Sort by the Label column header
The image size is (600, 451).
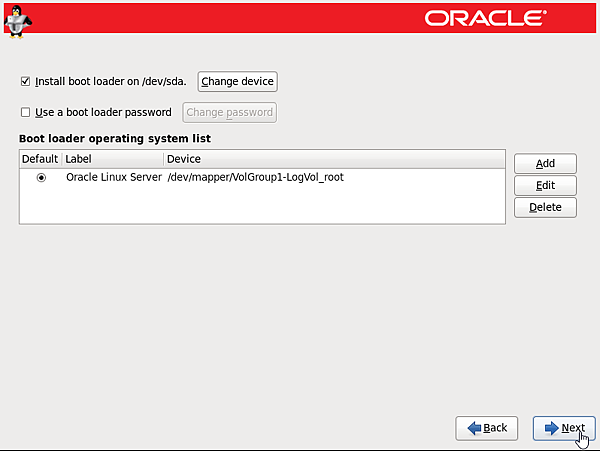point(112,159)
